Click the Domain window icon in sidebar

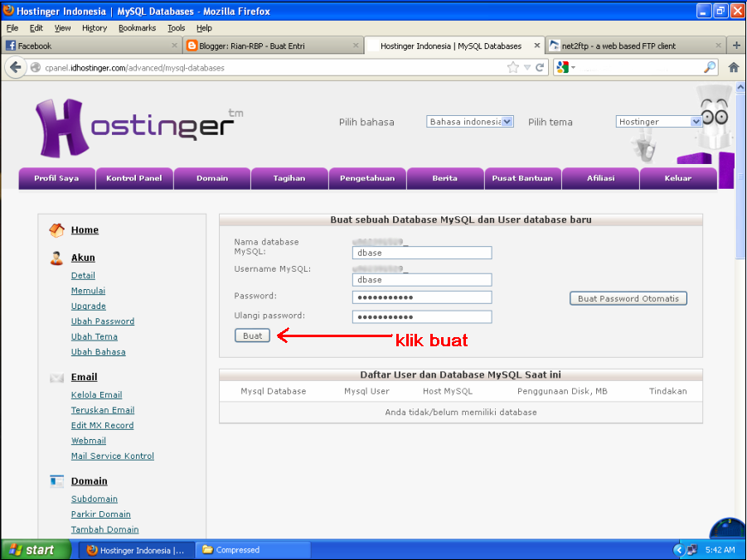click(x=56, y=481)
